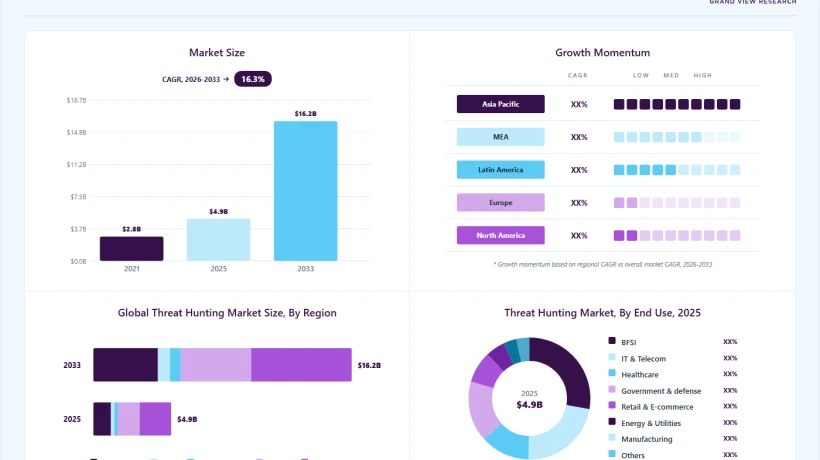The image size is (820, 460).
Task: Select the Latin America region label
Action: tap(500, 170)
